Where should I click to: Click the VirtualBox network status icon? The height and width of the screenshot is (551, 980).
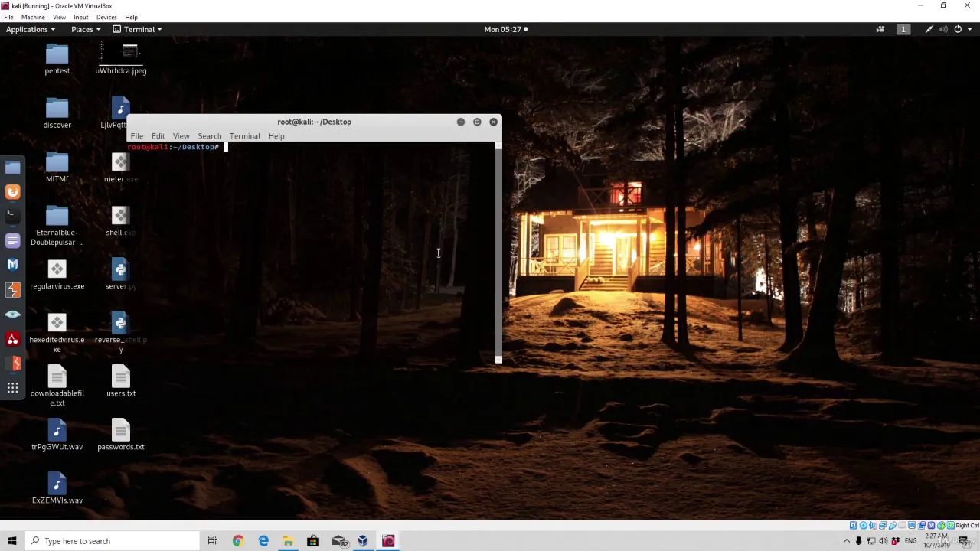883,525
